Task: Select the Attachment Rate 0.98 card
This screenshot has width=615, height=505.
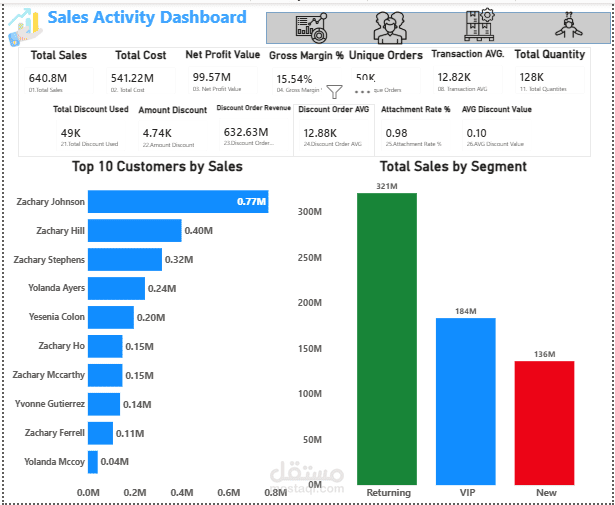Action: [416, 136]
